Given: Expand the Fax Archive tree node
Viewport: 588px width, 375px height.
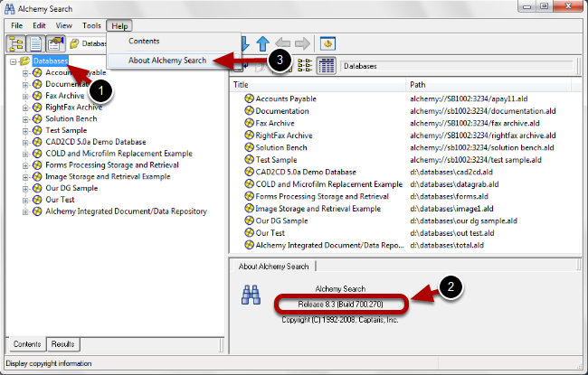Looking at the screenshot, I should pos(25,97).
